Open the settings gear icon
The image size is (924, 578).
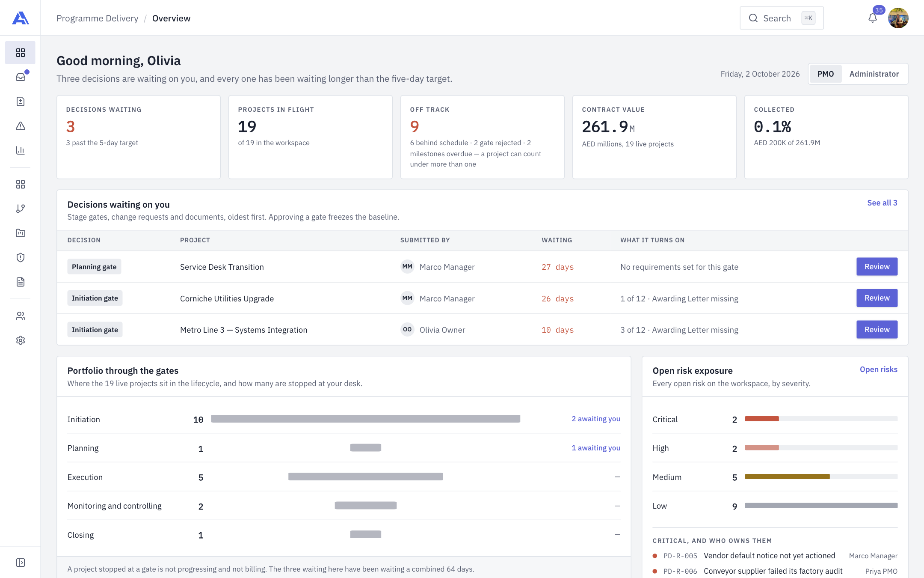[20, 340]
